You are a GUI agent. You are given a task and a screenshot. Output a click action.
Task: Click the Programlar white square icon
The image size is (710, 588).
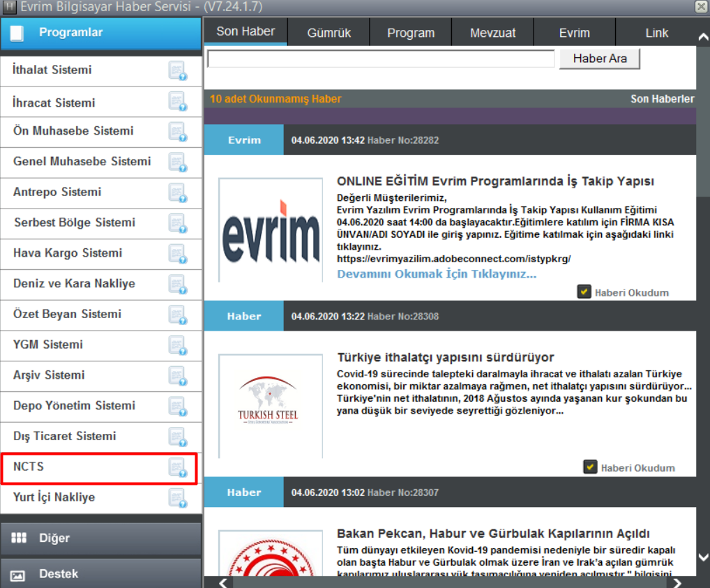coord(17,33)
